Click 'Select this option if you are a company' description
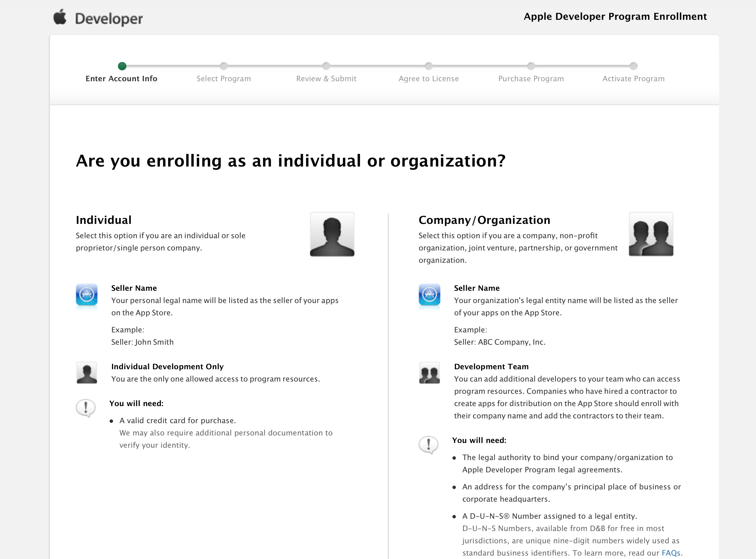Viewport: 756px width, 559px height. (x=518, y=248)
